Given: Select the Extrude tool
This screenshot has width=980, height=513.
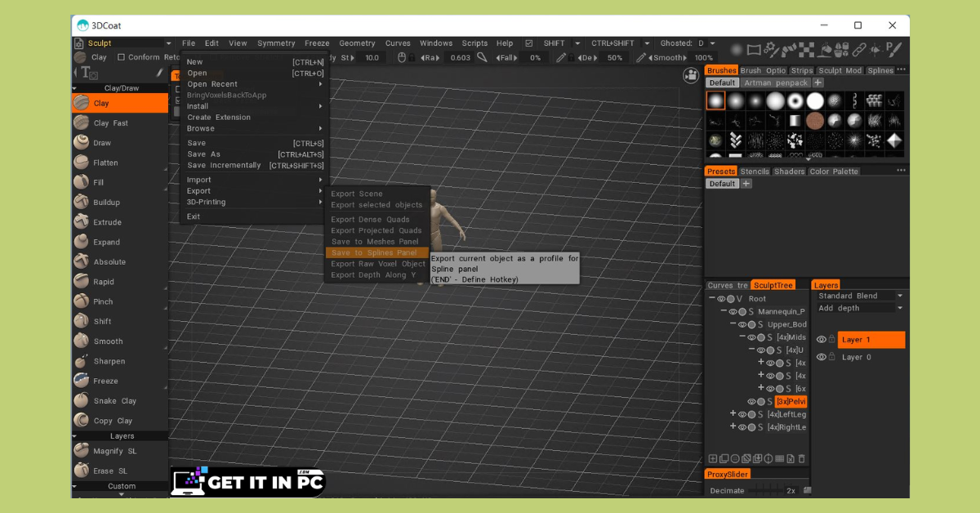Looking at the screenshot, I should (x=120, y=222).
